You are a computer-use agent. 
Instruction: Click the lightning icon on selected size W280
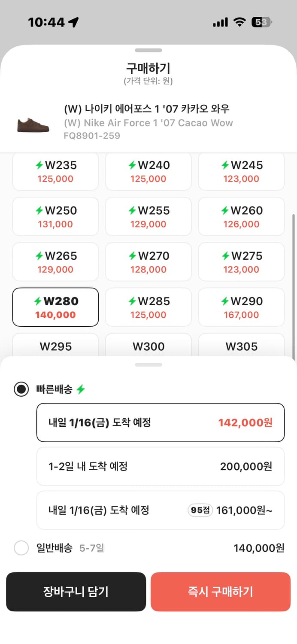[x=38, y=301]
